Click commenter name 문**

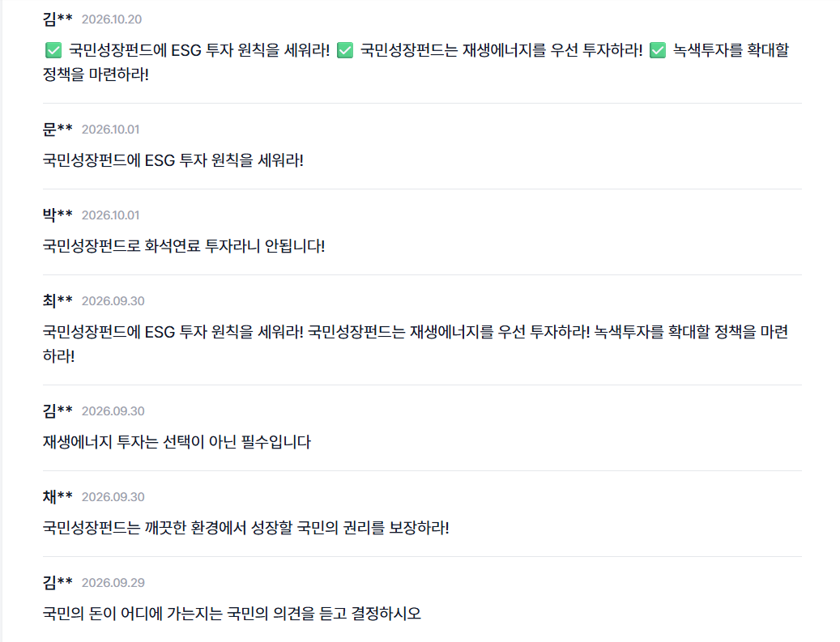tap(58, 129)
